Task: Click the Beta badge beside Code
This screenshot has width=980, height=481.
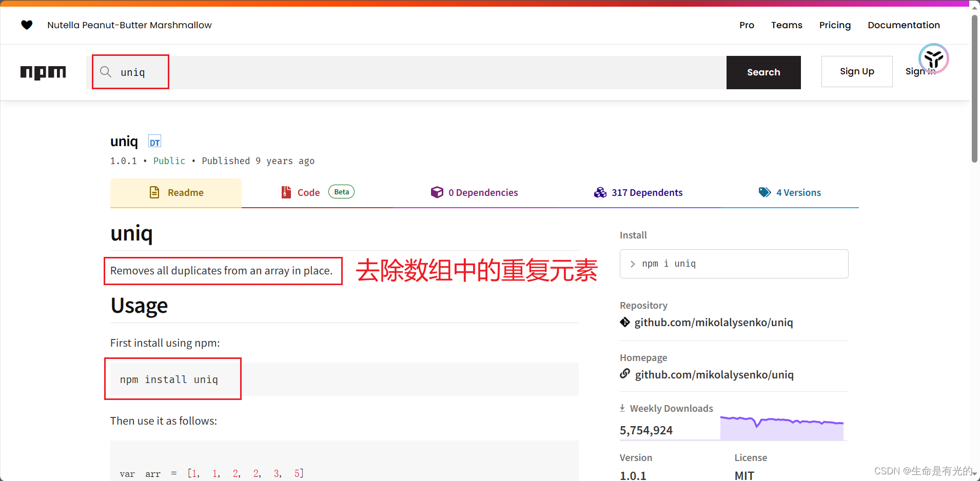Action: pos(341,192)
